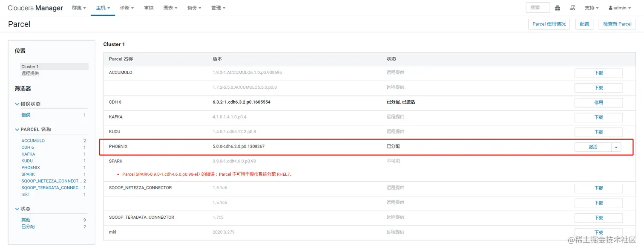The width and height of the screenshot is (644, 252).
Task: Click the CDH 6 已分配, 已激活 status
Action: (401, 102)
